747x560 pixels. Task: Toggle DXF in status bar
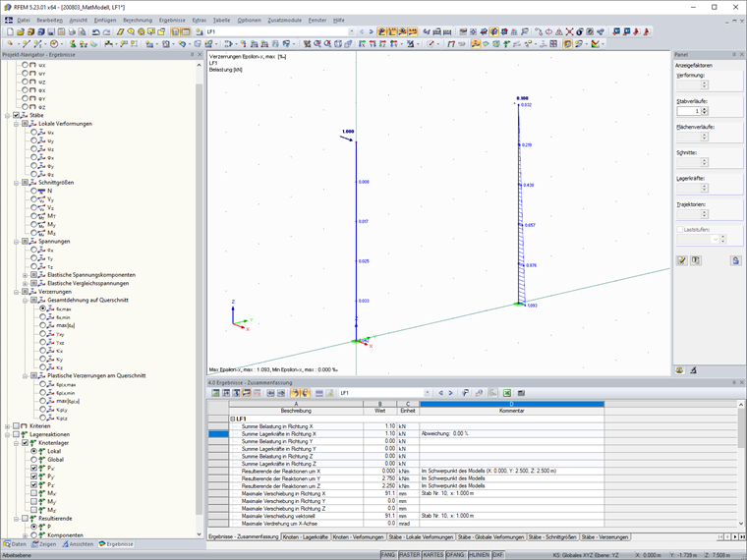click(498, 555)
